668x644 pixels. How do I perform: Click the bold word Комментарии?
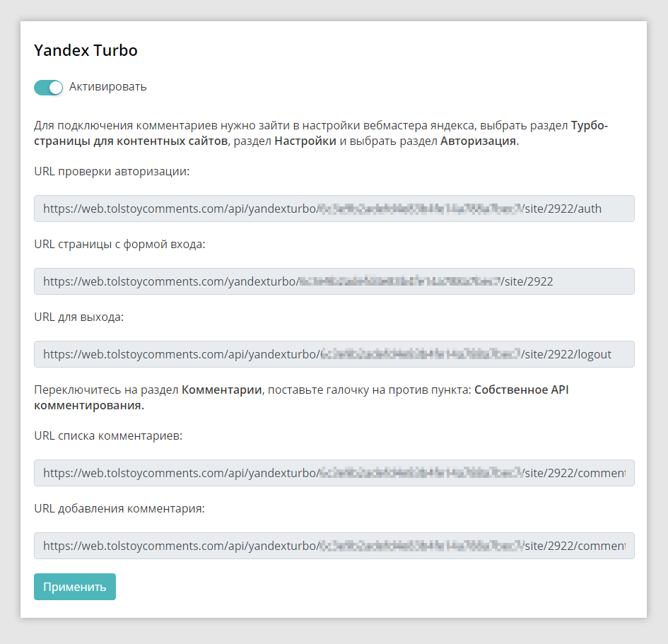pyautogui.click(x=221, y=390)
